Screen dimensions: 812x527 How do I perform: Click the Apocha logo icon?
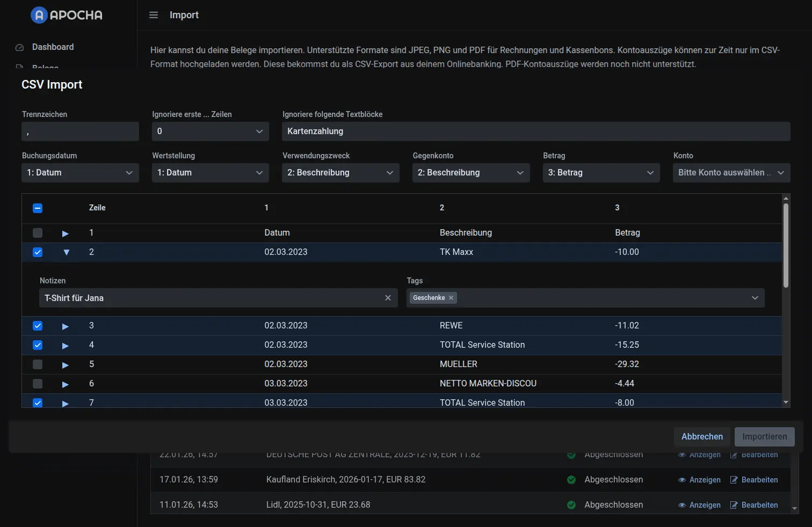(39, 15)
